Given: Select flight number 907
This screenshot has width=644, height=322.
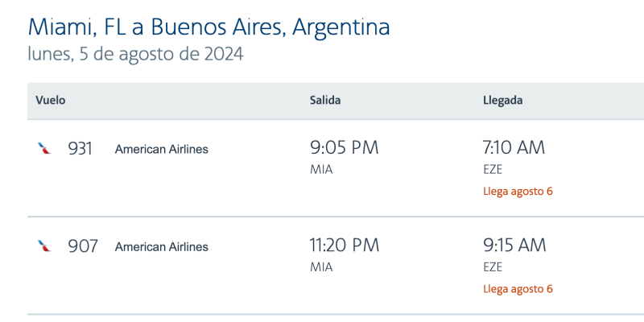Looking at the screenshot, I should [x=82, y=246].
